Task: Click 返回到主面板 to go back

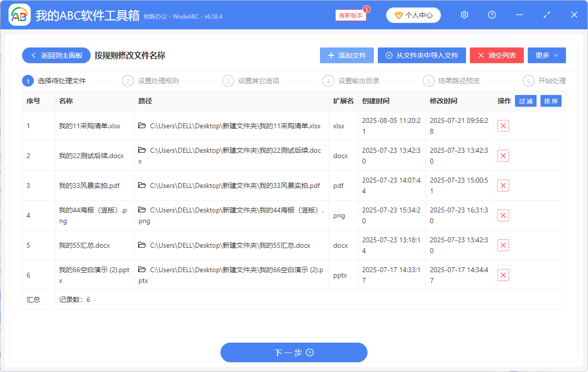Action: point(56,55)
